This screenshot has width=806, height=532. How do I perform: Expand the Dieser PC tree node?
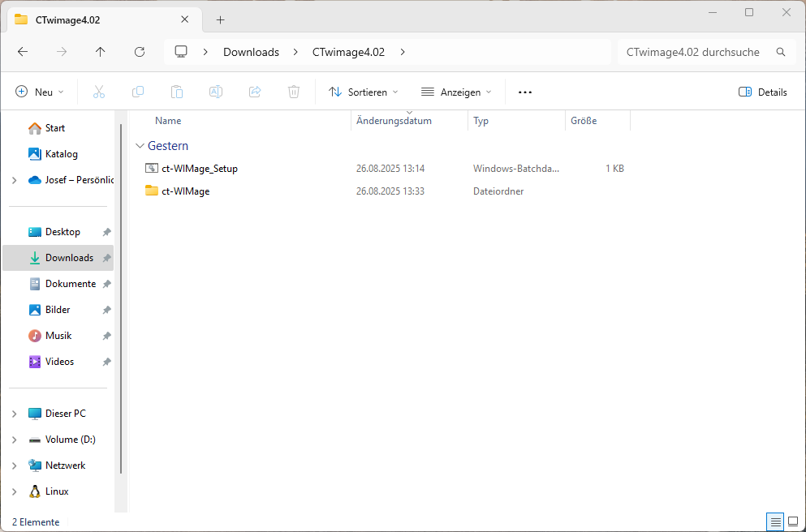point(15,414)
